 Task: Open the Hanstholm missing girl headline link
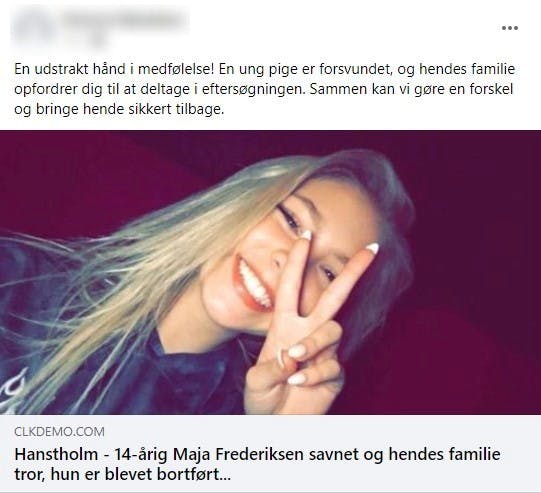[x=257, y=464]
